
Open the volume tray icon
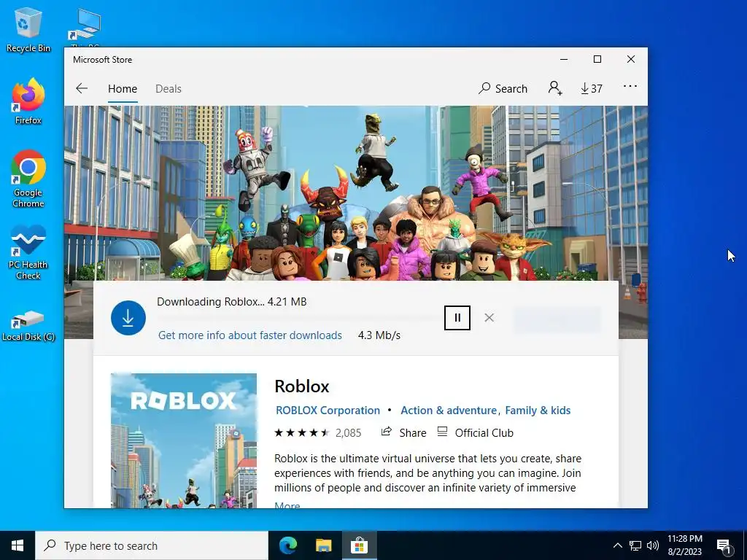[x=653, y=545]
